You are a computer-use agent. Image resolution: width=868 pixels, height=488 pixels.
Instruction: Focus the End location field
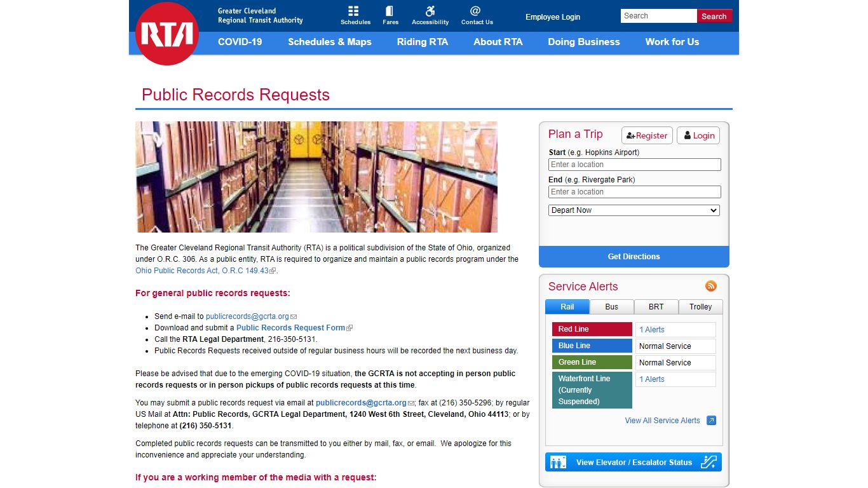(x=635, y=192)
